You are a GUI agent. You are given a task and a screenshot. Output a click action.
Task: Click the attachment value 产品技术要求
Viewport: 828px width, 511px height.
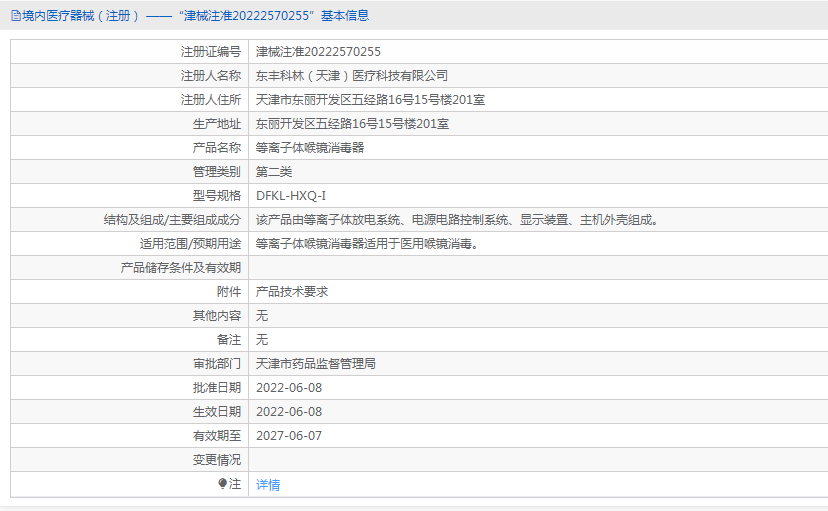292,292
